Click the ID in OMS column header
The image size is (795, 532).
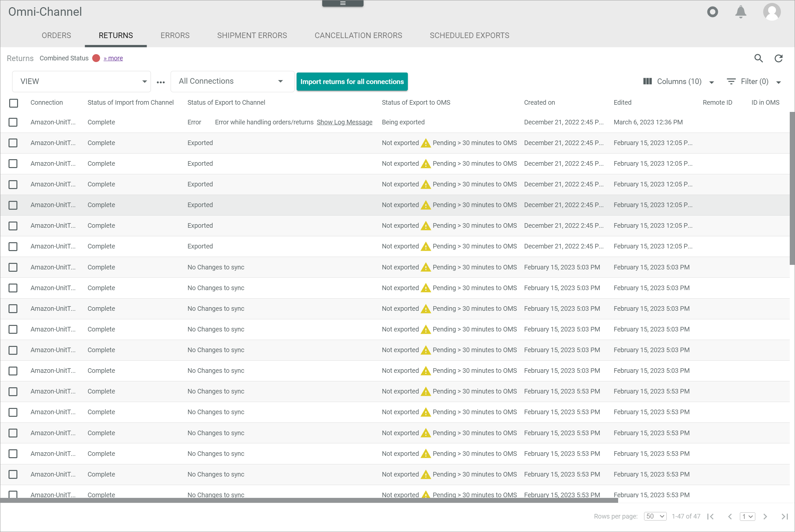(x=765, y=102)
